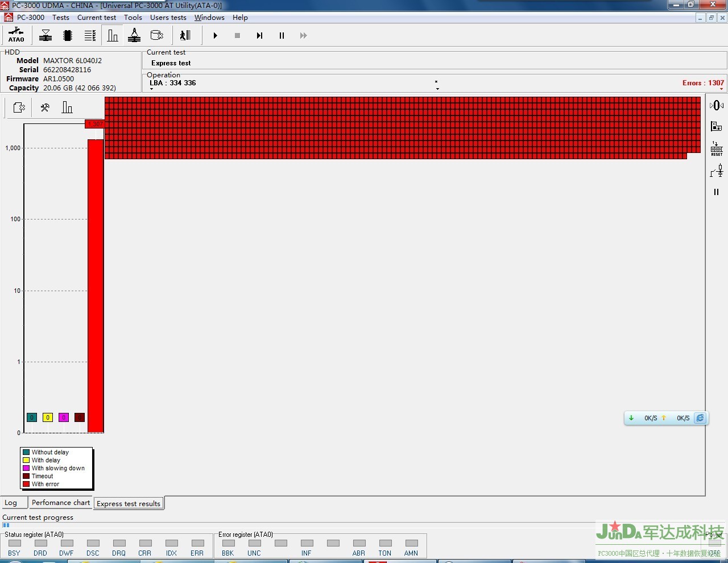The height and width of the screenshot is (563, 728).
Task: Select the Express test results tab
Action: [129, 503]
